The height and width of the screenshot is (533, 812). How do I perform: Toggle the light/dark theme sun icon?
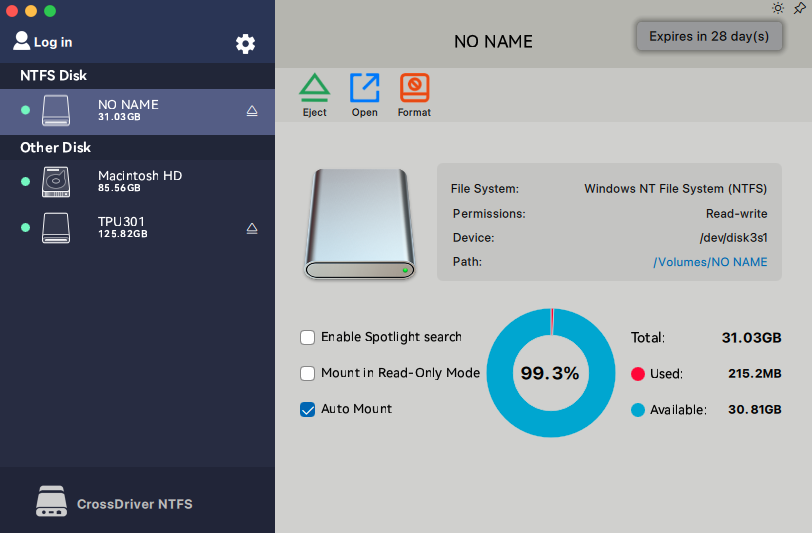[x=778, y=8]
